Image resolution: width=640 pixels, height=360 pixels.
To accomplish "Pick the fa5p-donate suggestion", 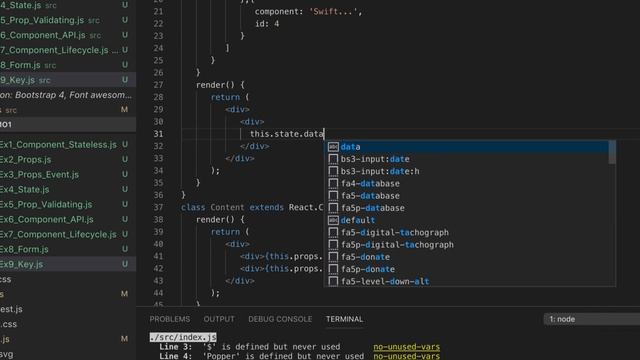I will (466, 269).
